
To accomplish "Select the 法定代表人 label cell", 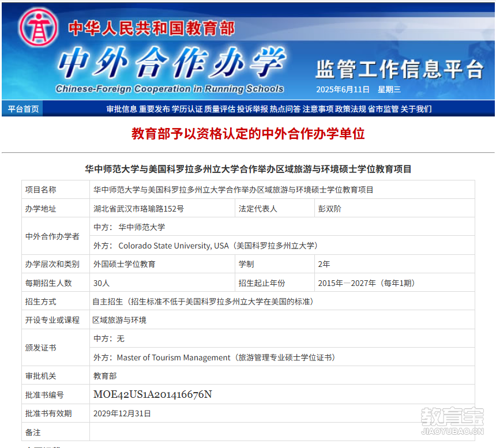I will tap(275, 208).
